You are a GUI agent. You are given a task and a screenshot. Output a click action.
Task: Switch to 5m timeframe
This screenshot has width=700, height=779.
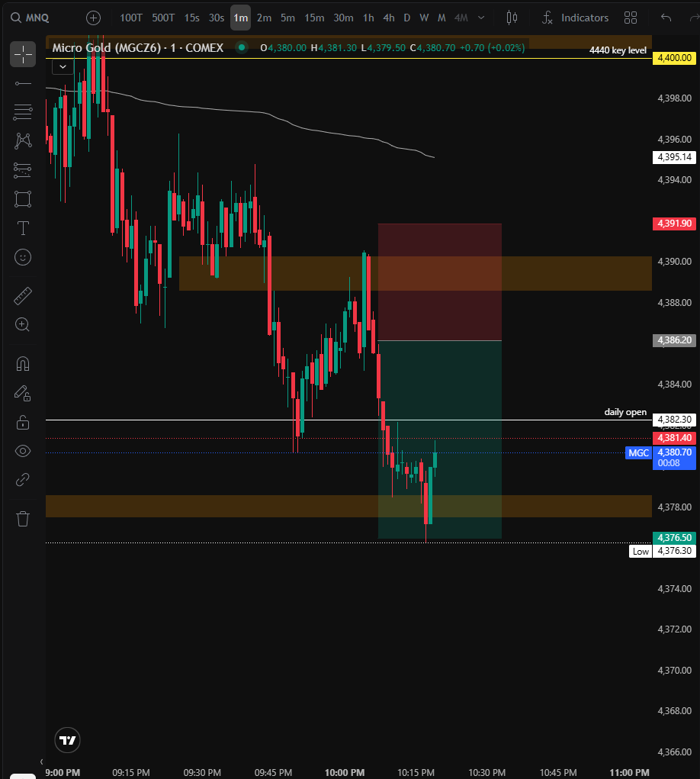tap(288, 18)
